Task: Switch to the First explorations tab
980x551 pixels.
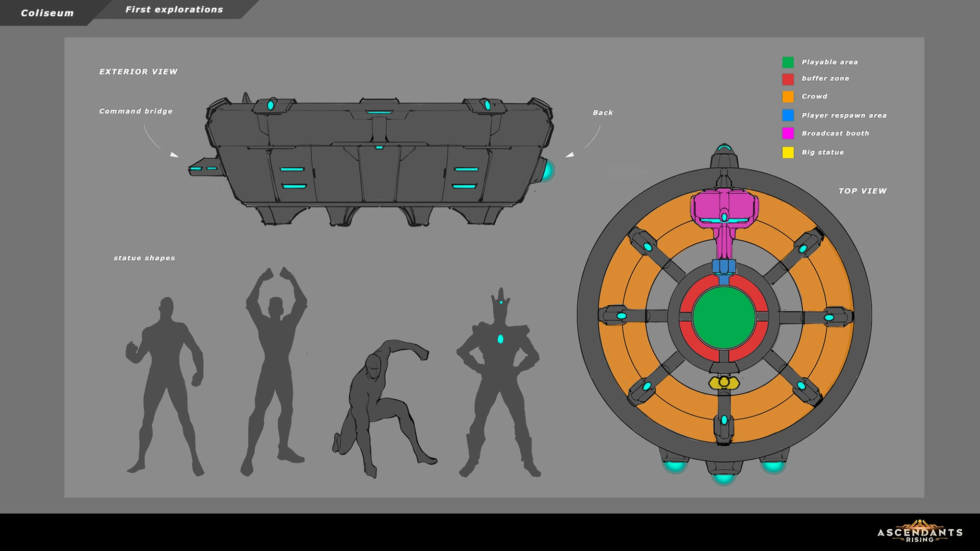Action: [174, 10]
